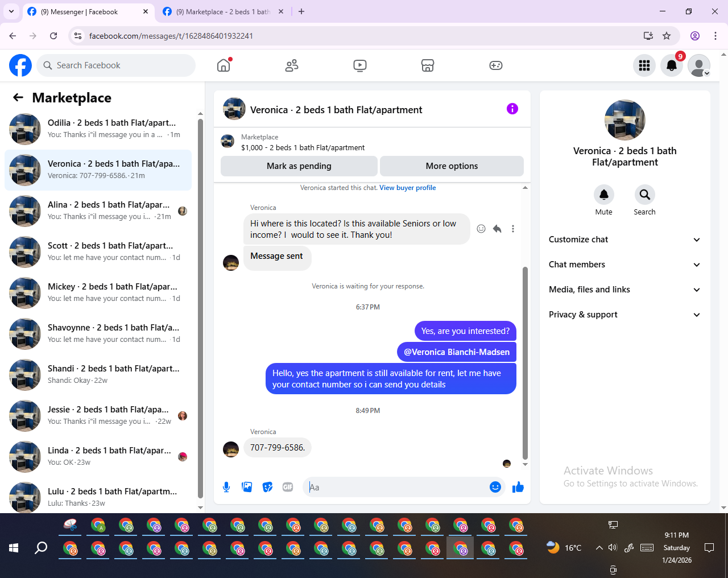Click the conversation list scrollbar
728x578 pixels.
[x=200, y=307]
